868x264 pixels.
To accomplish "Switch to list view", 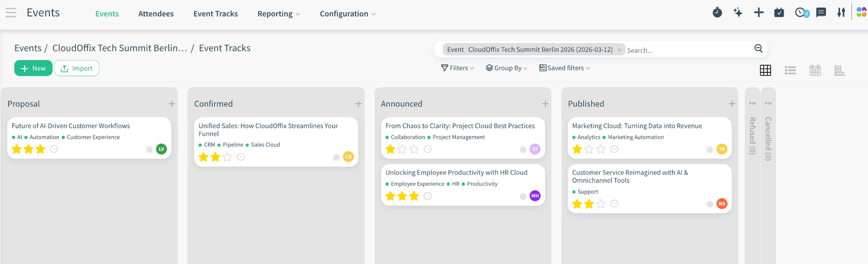I will coord(790,70).
